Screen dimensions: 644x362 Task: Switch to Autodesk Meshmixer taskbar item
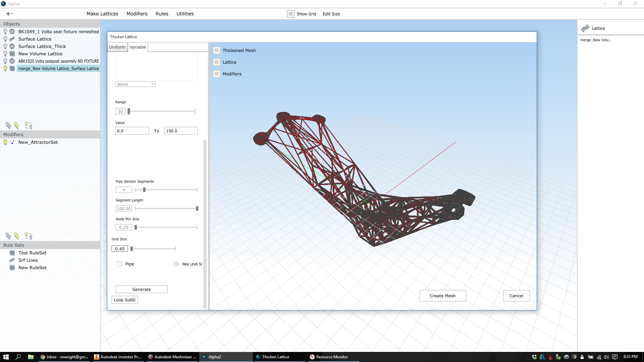[172, 357]
